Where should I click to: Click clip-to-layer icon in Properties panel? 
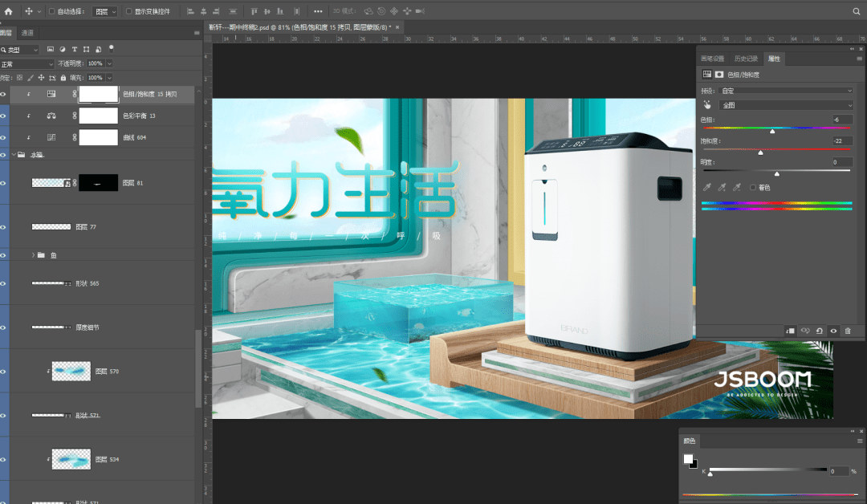click(790, 331)
